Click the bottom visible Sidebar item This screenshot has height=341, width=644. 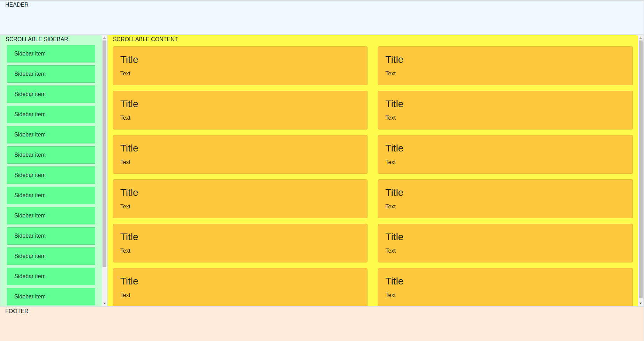(x=51, y=297)
